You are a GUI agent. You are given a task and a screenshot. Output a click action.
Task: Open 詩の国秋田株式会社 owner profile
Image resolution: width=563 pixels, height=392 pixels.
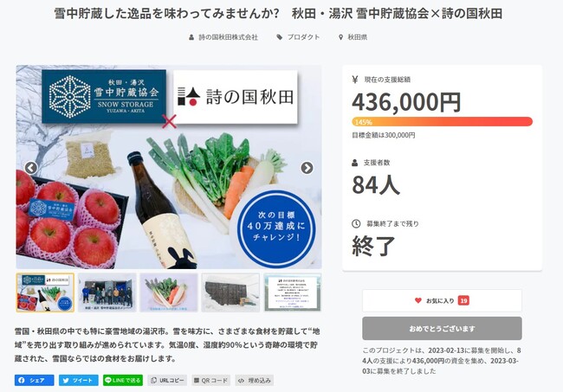tap(224, 37)
